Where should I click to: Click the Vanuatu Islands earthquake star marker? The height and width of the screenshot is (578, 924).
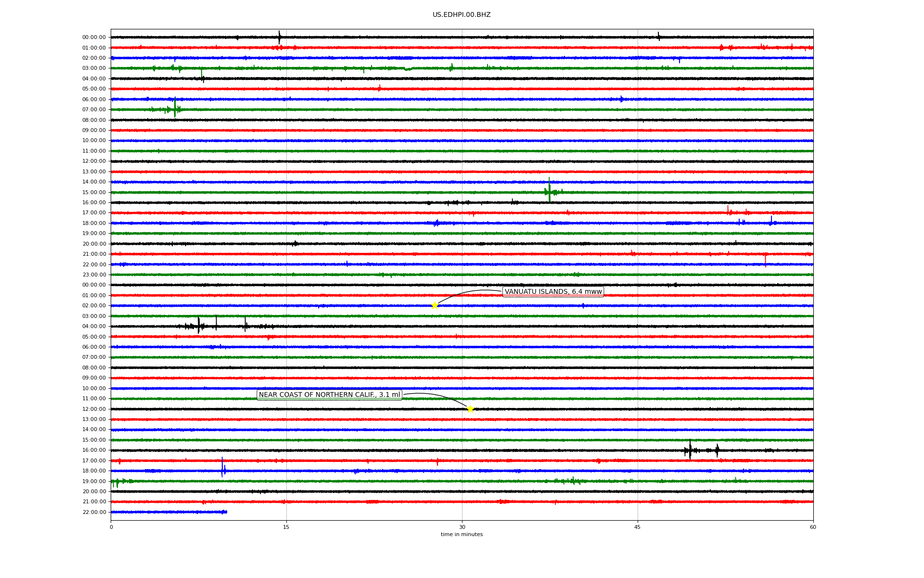[x=435, y=305]
